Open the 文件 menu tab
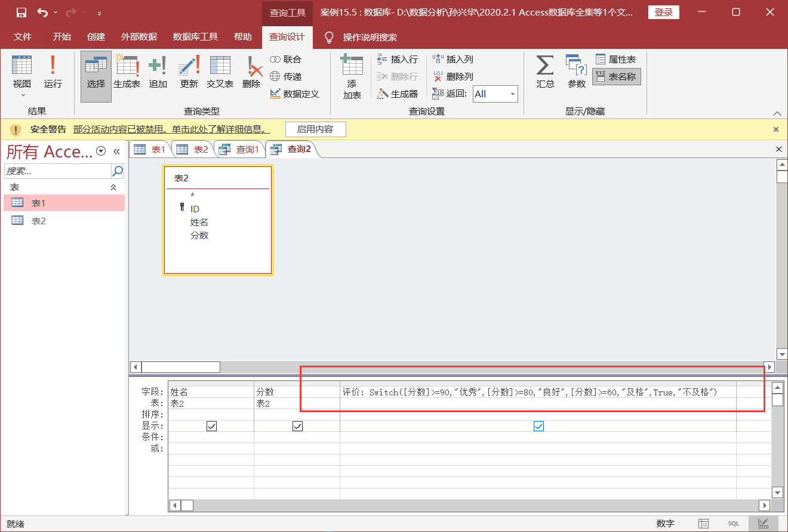Screen dimensions: 788x532 (23, 37)
